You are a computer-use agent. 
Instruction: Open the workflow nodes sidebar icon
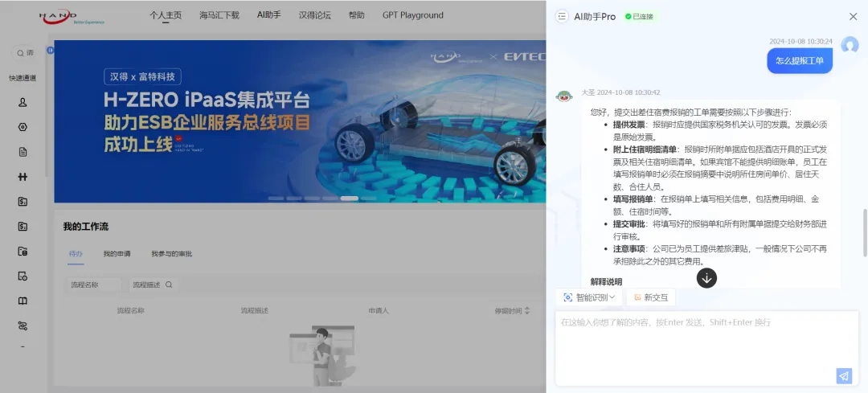(x=23, y=326)
